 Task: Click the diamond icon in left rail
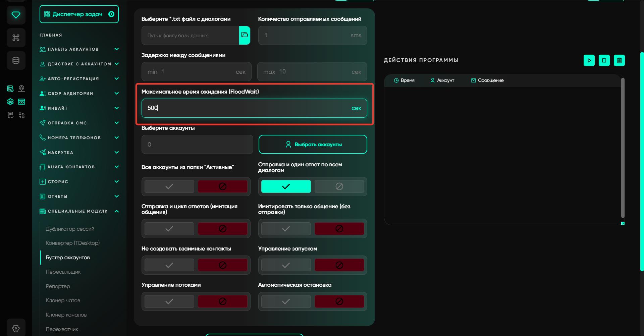pyautogui.click(x=16, y=15)
